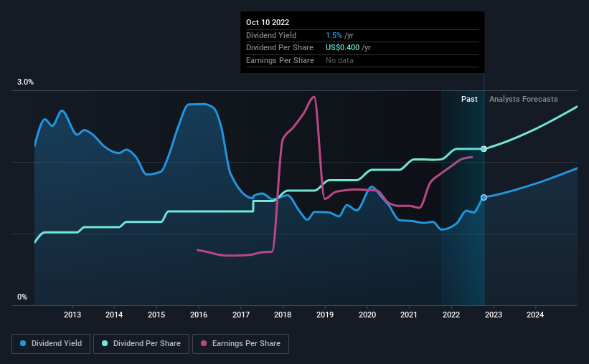Click the teal Dividend Per Share legend dot
This screenshot has width=589, height=364.
pos(105,343)
